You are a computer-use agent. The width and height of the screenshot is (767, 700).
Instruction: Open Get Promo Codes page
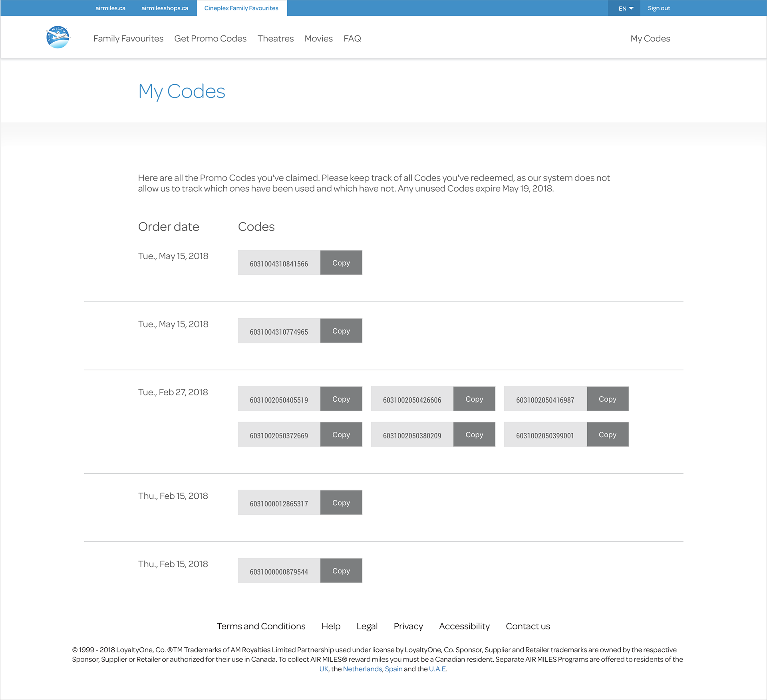[x=210, y=38]
